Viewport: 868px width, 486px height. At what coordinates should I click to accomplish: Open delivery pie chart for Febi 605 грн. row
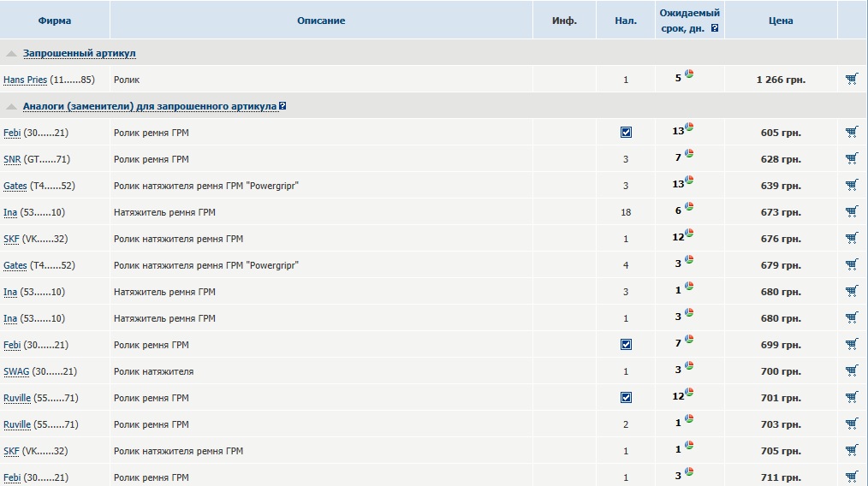coord(689,127)
